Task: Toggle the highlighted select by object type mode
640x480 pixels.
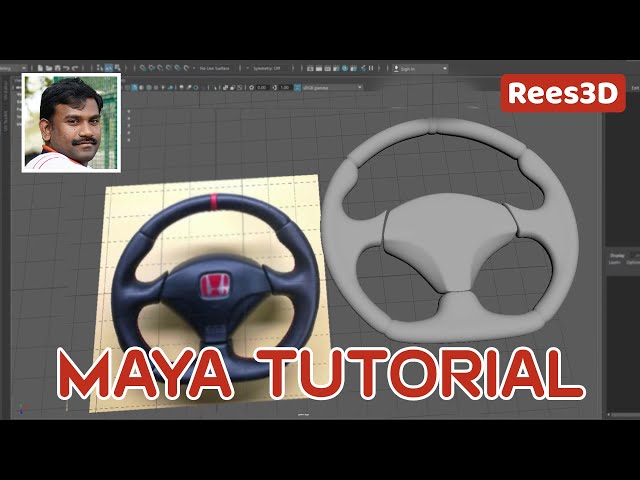Action: pyautogui.click(x=109, y=68)
